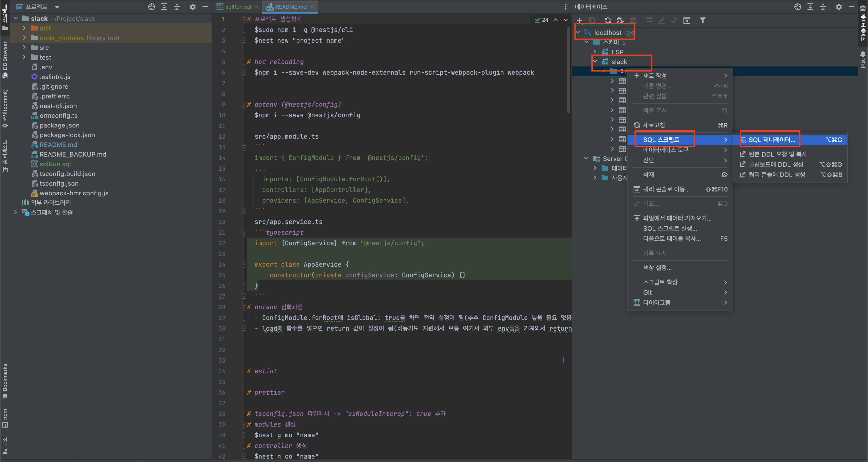Click editor tabs three-dot options icon
The height and width of the screenshot is (462, 868).
tap(566, 7)
